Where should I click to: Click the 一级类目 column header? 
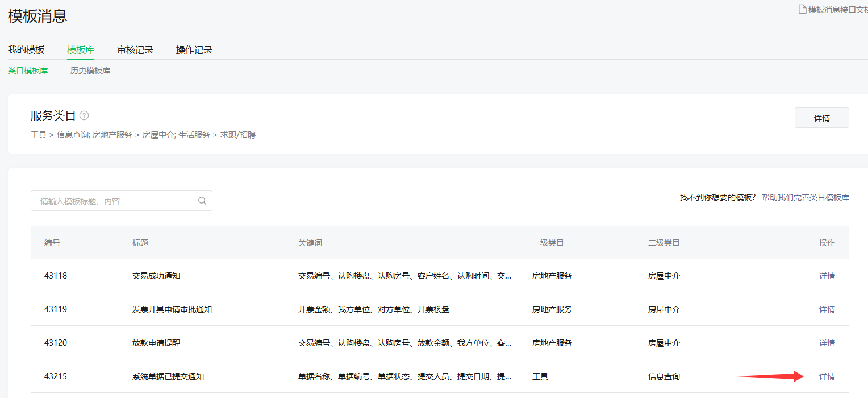[548, 243]
